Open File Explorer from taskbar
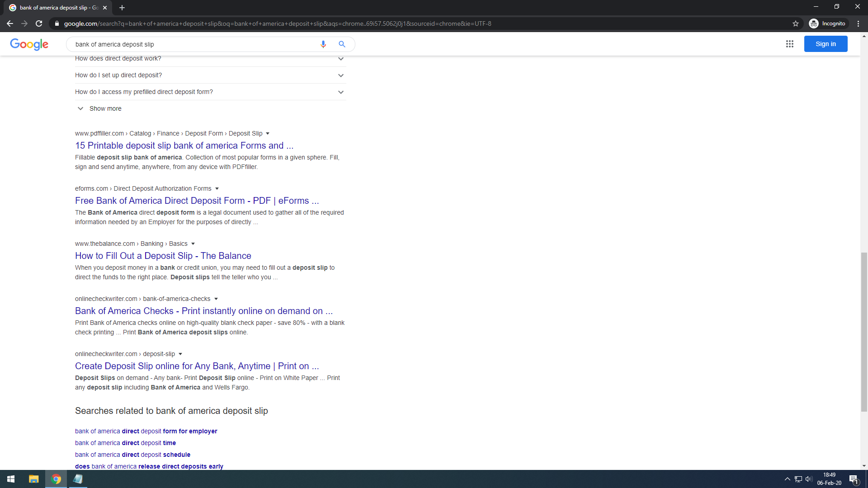Screen dimensions: 868x488 [x=33, y=479]
